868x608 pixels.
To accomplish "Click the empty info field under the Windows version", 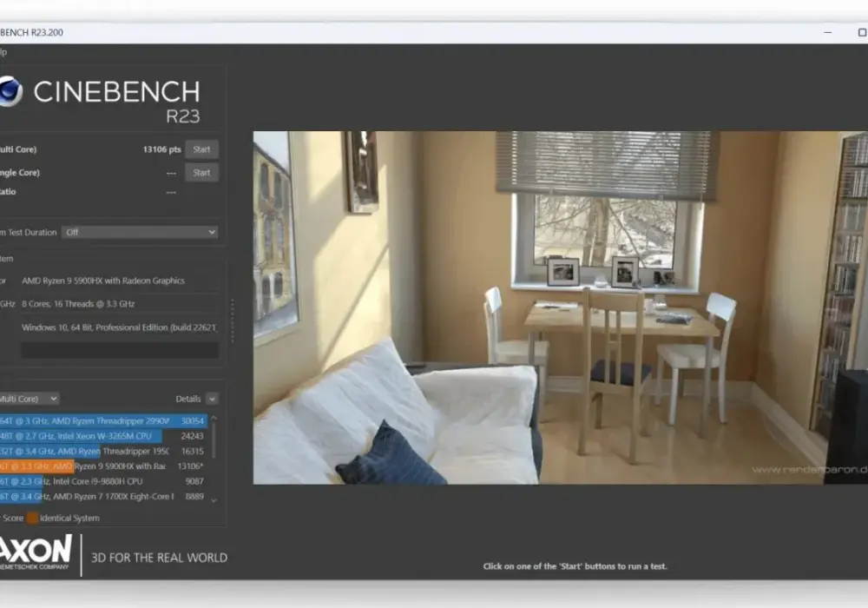I will coord(120,350).
